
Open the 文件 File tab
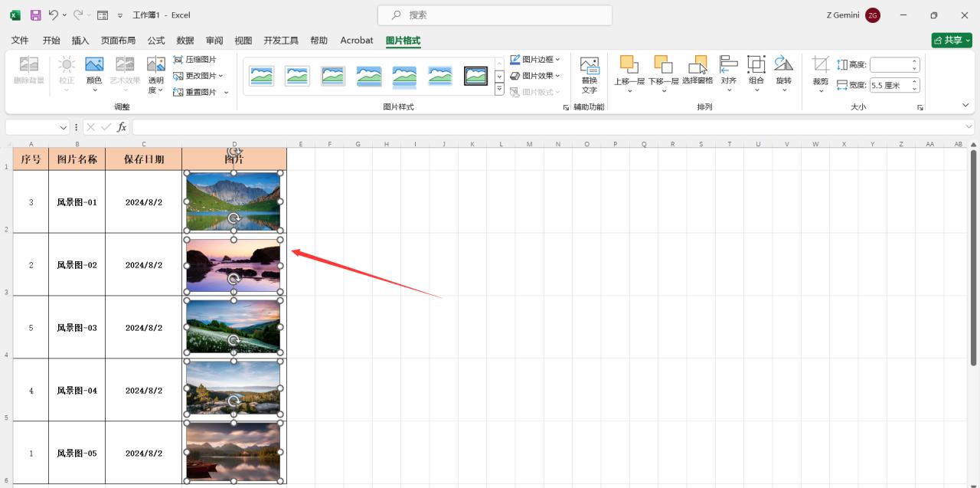coord(20,41)
